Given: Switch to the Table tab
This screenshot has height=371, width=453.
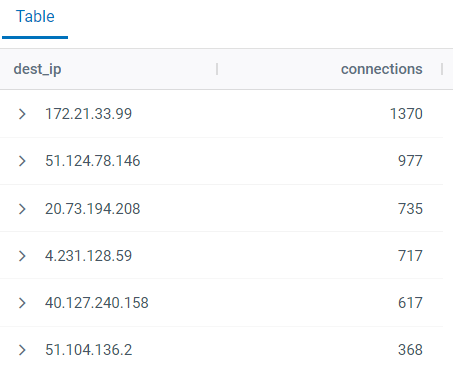Looking at the screenshot, I should click(35, 17).
